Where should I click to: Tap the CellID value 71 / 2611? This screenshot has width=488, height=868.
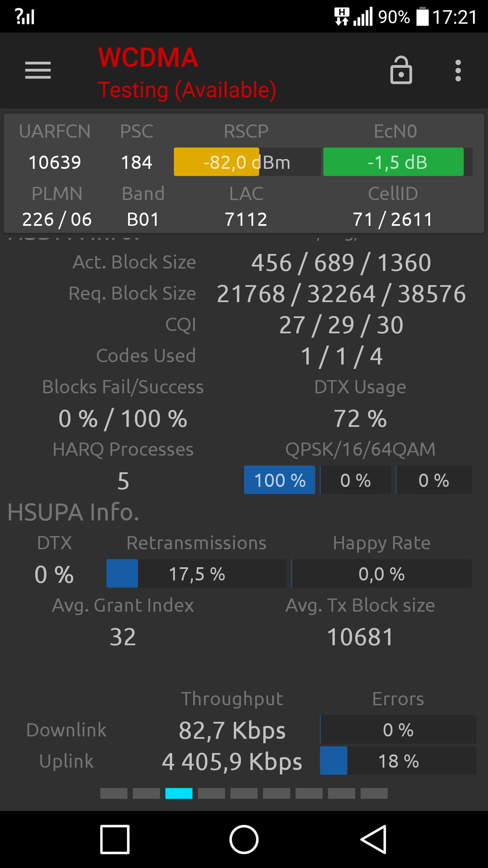point(393,219)
